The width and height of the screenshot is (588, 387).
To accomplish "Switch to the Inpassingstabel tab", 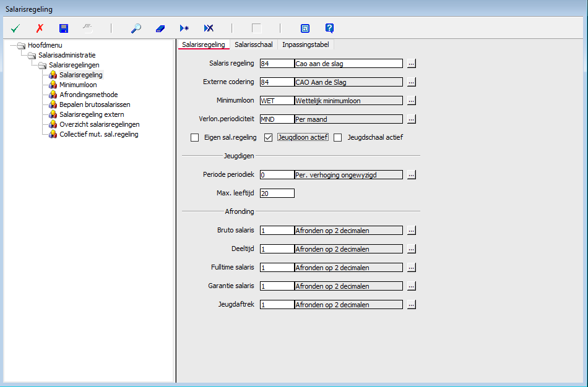I will 306,45.
